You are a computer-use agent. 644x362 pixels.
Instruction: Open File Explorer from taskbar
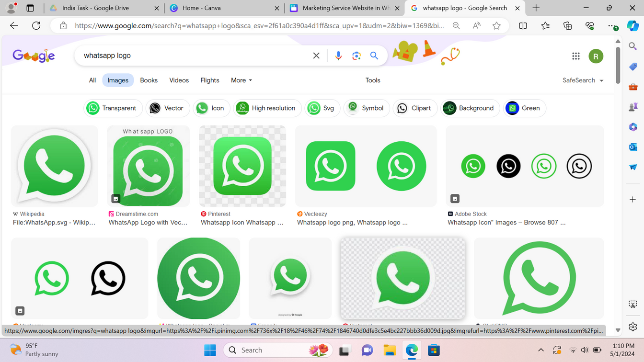[389, 350]
